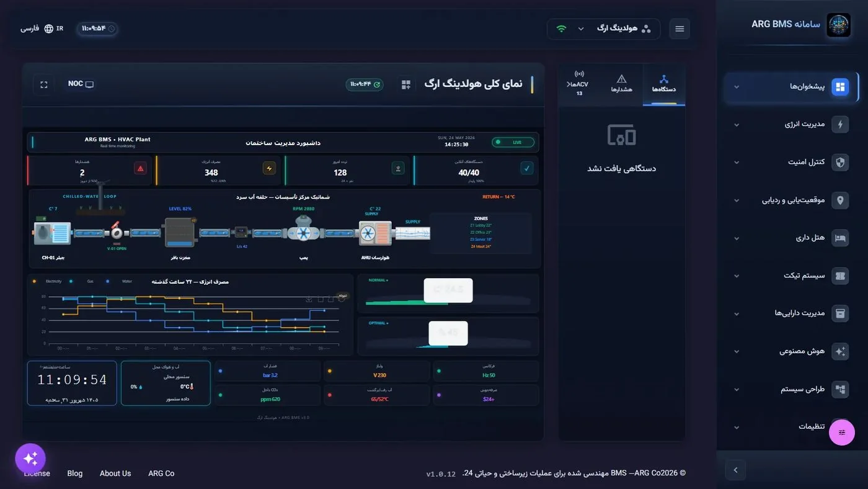Switch to the هشدارها tab
This screenshot has width=868, height=489.
(x=621, y=84)
